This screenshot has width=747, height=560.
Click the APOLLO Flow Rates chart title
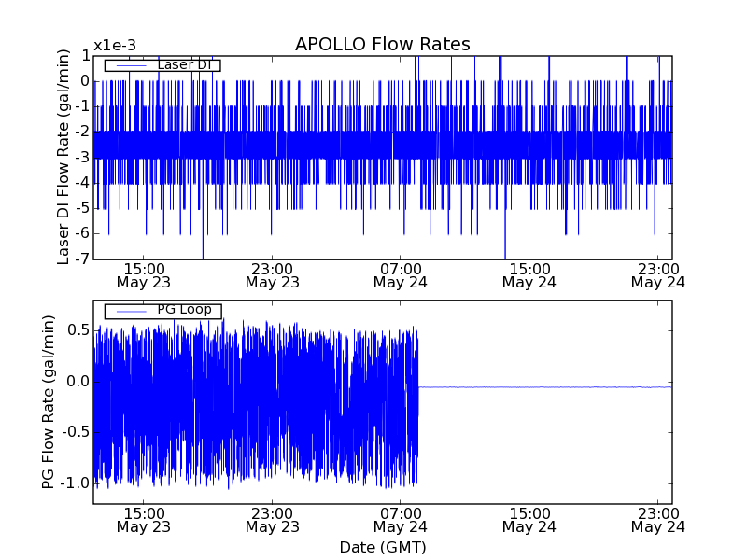coord(382,45)
